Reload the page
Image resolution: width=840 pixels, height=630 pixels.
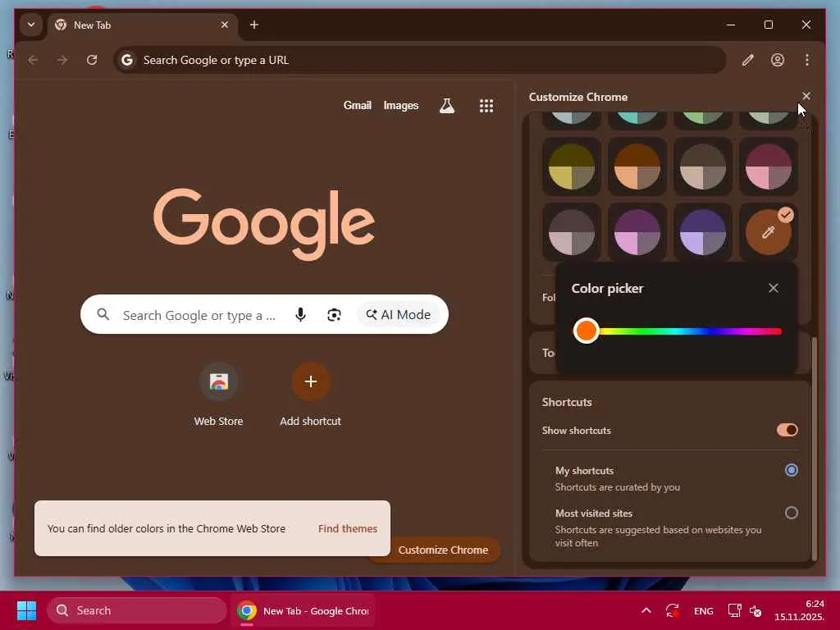coord(92,60)
